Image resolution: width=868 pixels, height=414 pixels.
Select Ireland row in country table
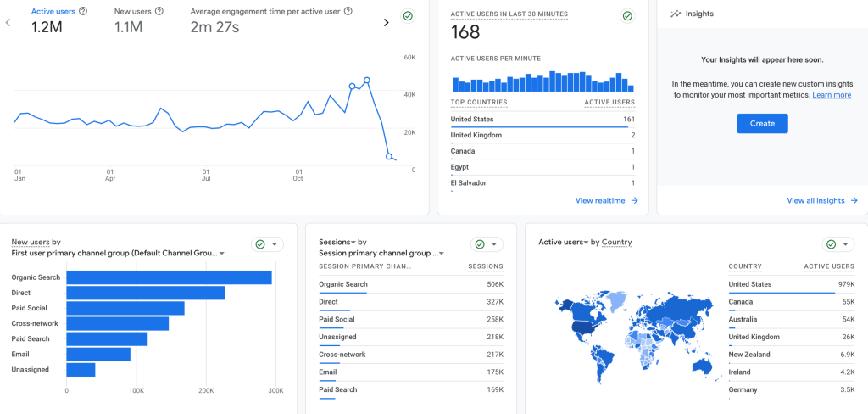[x=792, y=372]
